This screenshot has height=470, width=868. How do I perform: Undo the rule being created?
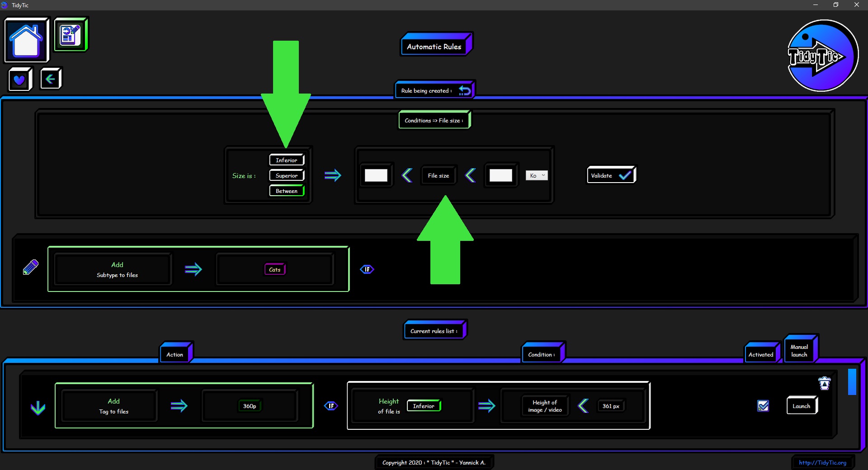(x=465, y=90)
